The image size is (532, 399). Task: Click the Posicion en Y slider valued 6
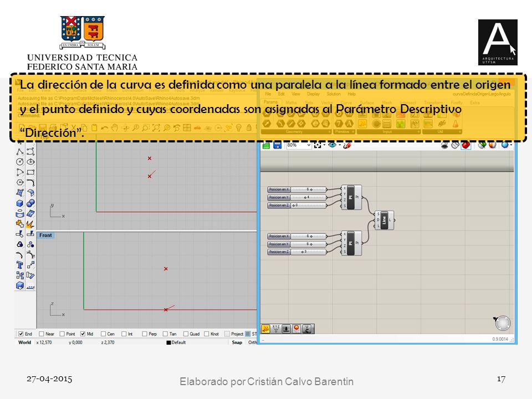coord(297,244)
